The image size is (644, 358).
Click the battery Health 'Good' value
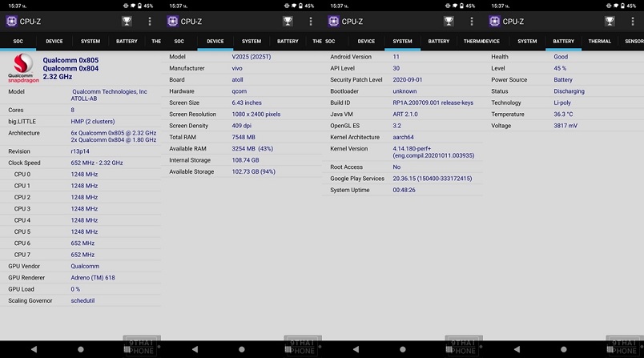(x=561, y=57)
